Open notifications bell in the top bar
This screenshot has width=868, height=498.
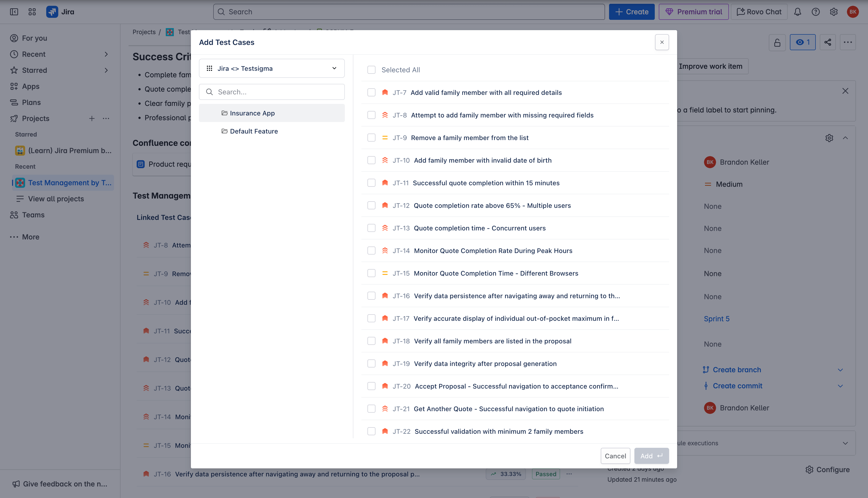[797, 11]
